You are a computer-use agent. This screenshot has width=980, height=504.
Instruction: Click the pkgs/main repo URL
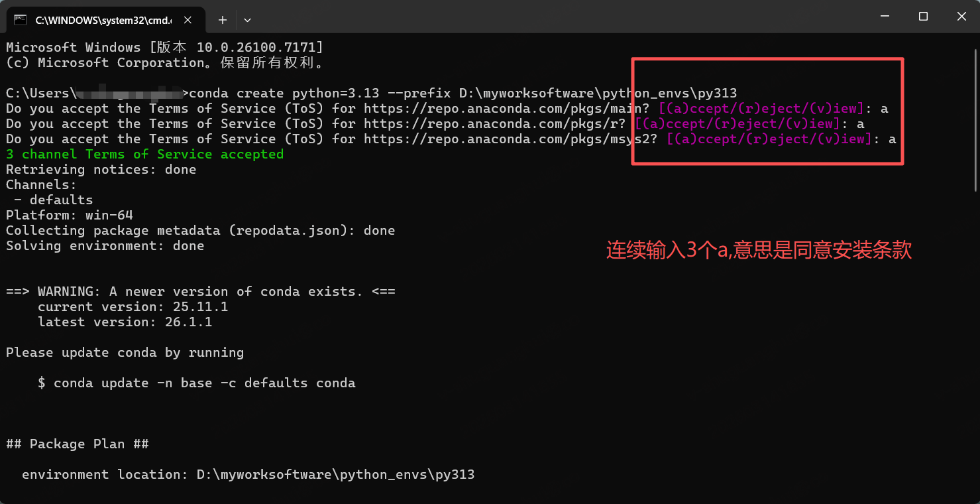(503, 108)
